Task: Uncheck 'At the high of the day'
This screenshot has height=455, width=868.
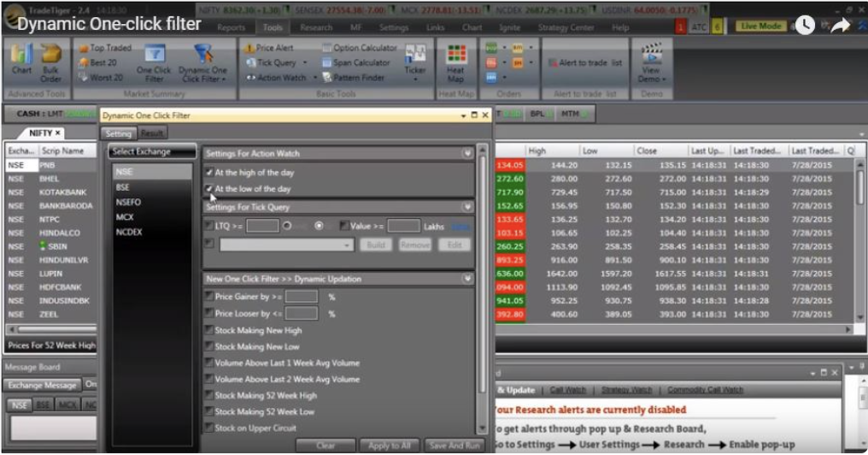Action: pos(209,173)
